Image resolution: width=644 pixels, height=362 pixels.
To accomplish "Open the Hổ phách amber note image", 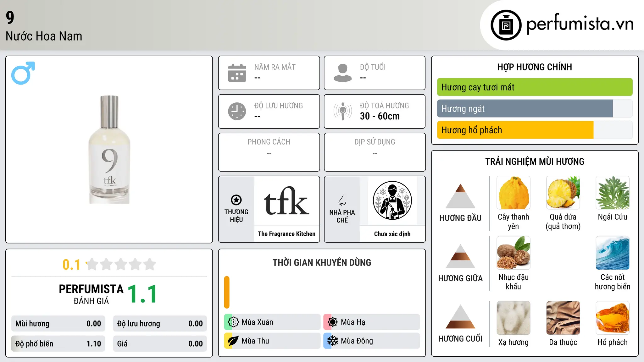I will click(x=613, y=318).
